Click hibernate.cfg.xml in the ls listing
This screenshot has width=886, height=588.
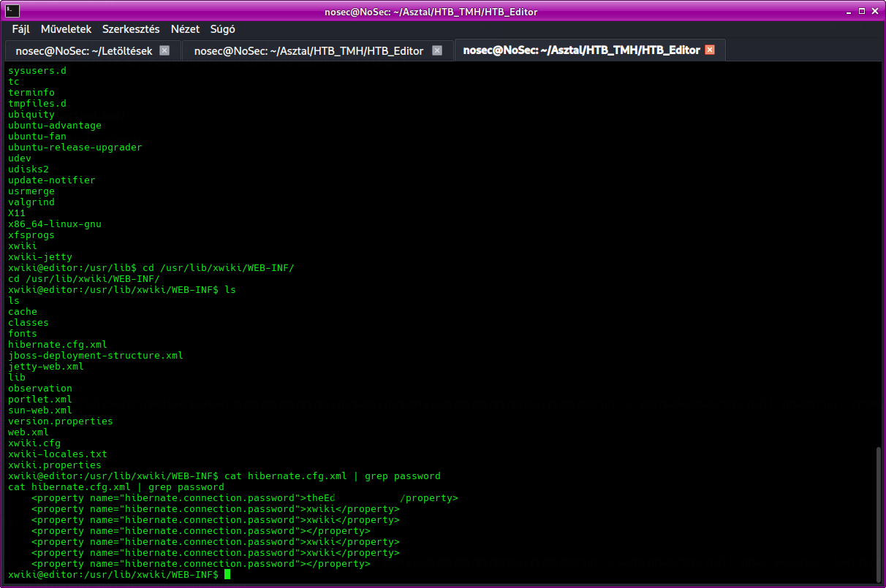pos(58,345)
